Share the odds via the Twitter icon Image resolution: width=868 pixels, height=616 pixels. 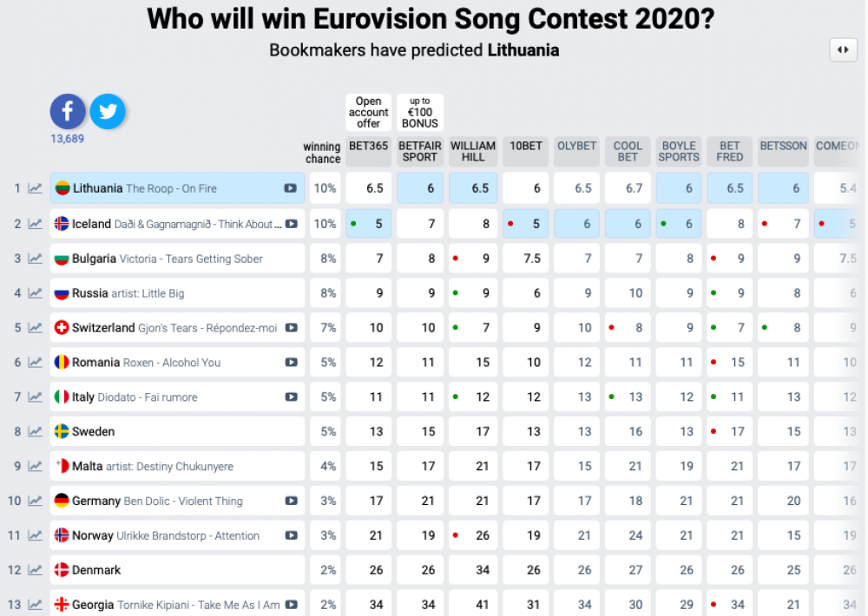pos(108,111)
